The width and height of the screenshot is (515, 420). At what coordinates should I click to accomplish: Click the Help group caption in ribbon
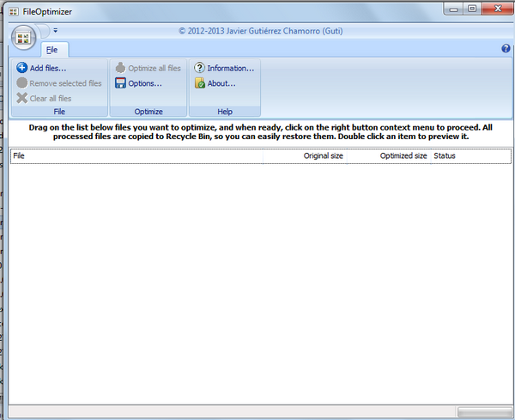pyautogui.click(x=225, y=112)
